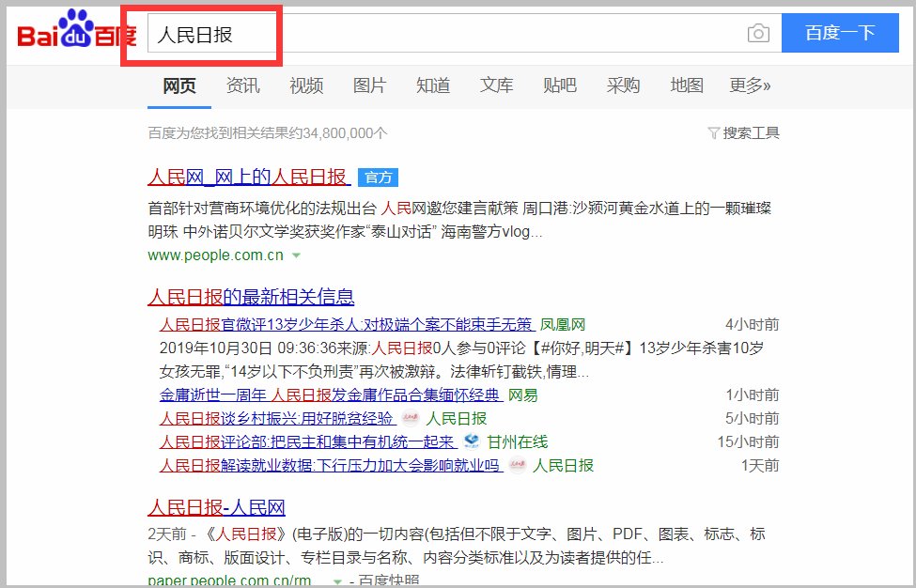916x588 pixels.
Task: Go to the 地图 tab
Action: tap(686, 85)
